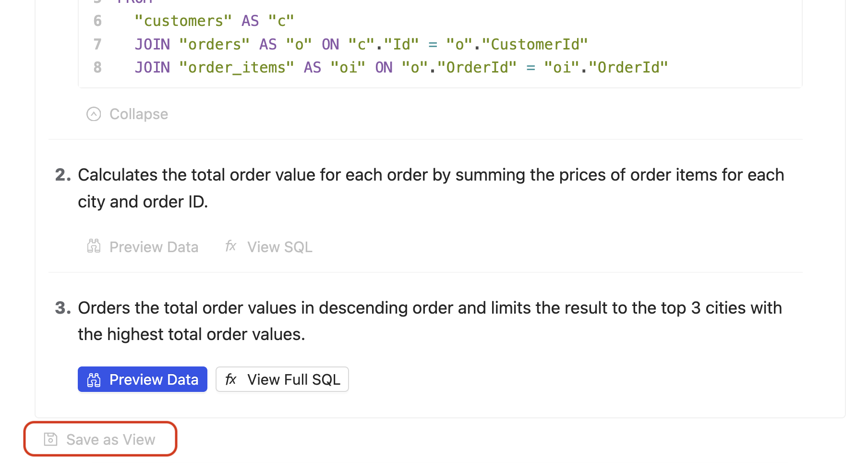
Task: Click the floppy disk Save as View icon
Action: pos(50,439)
